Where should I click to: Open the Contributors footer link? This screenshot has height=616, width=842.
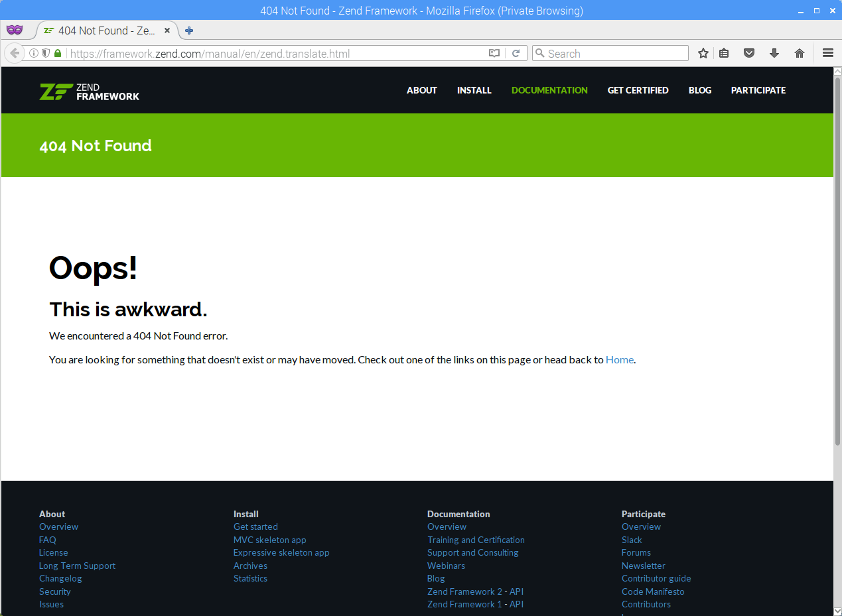[646, 604]
